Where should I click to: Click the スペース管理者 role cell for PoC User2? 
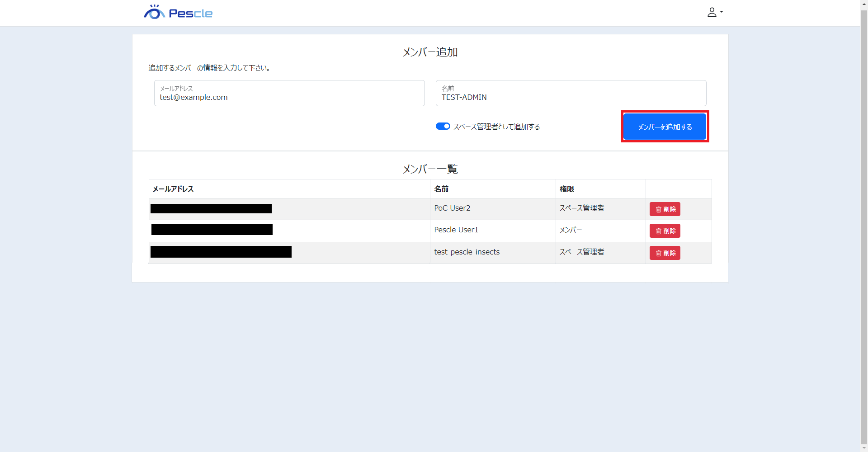coord(581,208)
